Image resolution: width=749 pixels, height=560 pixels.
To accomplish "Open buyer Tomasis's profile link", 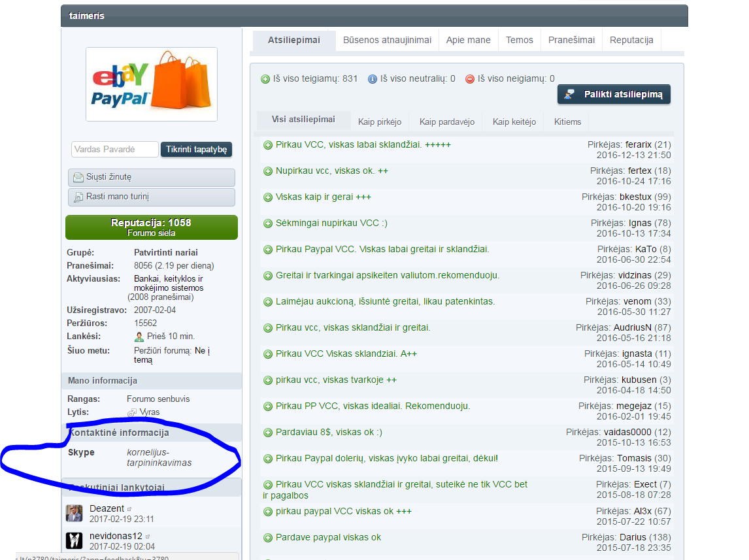I will point(635,459).
